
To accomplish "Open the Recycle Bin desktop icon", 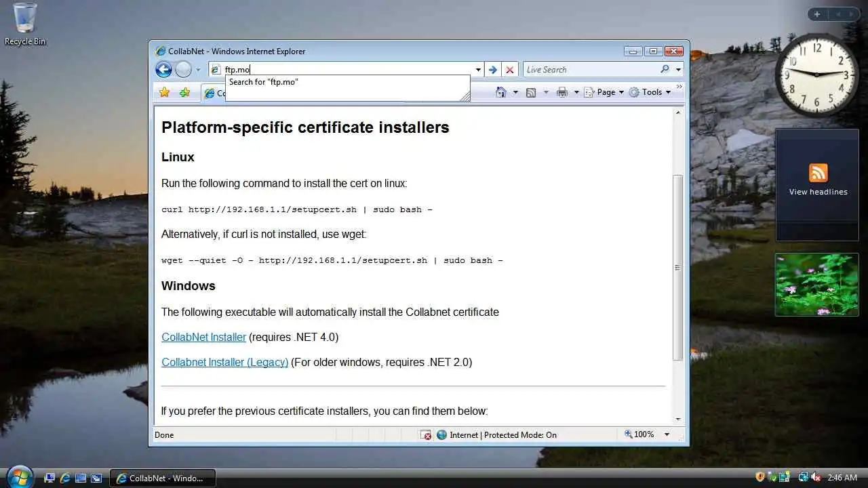I will [25, 24].
